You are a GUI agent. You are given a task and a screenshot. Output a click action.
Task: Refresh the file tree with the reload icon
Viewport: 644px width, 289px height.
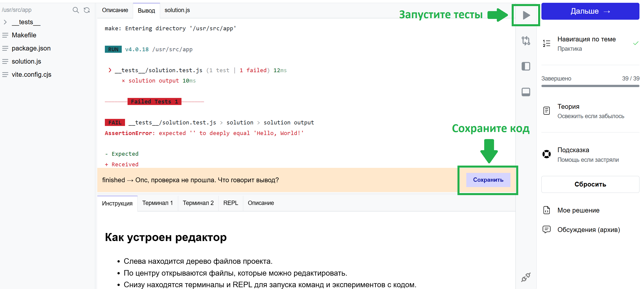click(87, 10)
